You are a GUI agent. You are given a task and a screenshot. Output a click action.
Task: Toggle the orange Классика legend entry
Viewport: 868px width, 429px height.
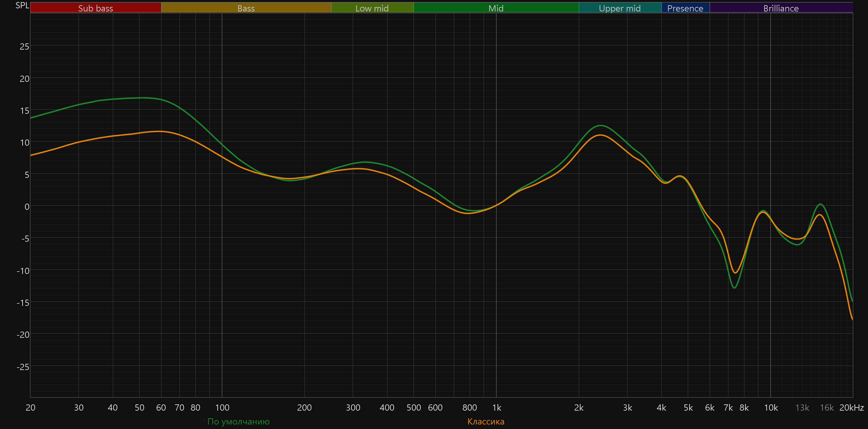486,421
